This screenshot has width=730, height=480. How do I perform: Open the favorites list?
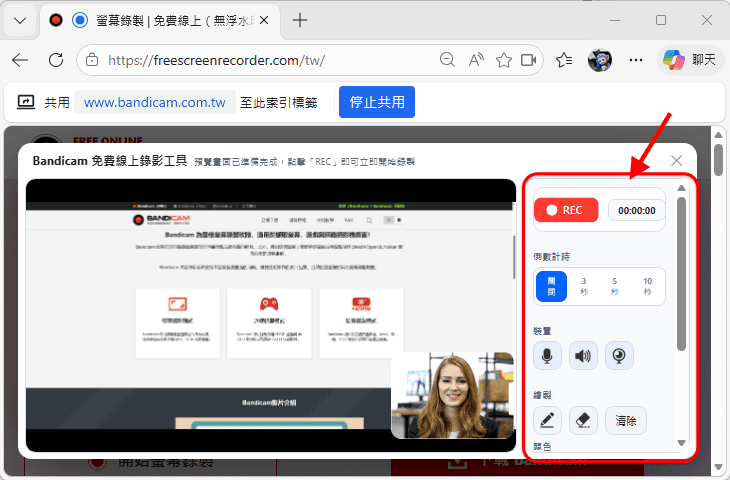pyautogui.click(x=564, y=60)
